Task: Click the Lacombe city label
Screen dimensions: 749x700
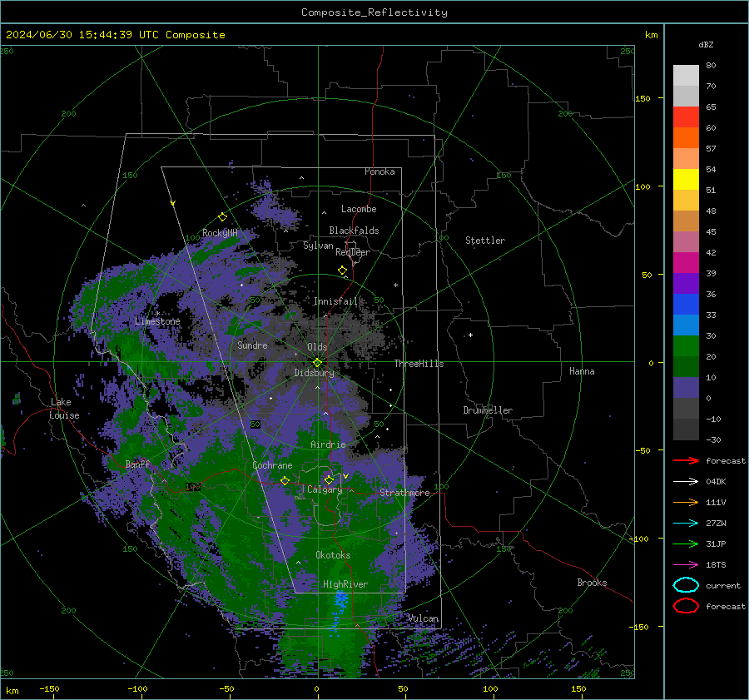Action: tap(359, 209)
